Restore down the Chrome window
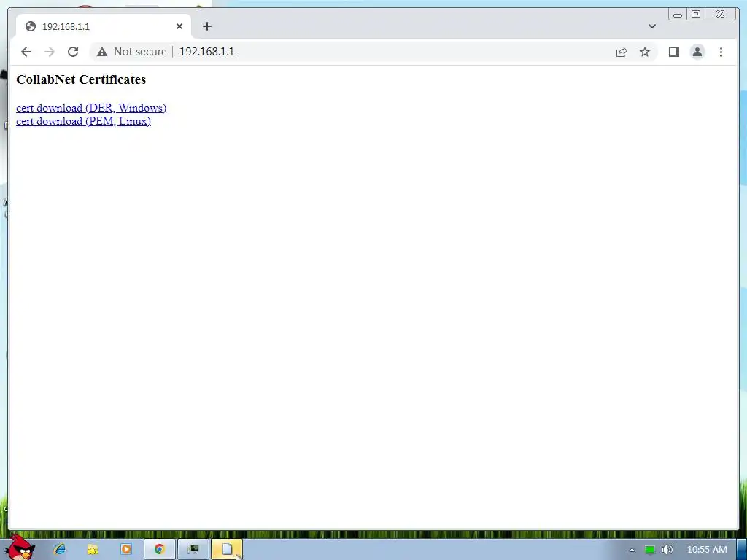This screenshot has width=747, height=560. click(695, 15)
